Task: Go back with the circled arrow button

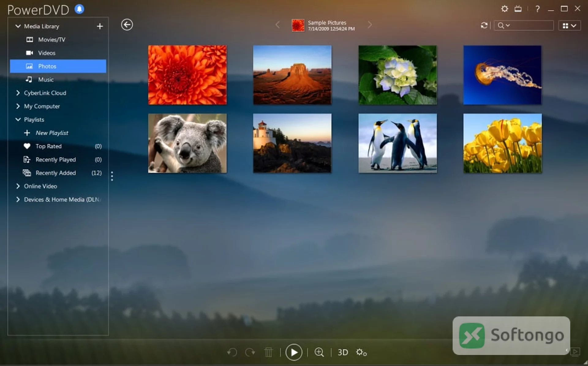Action: tap(127, 25)
